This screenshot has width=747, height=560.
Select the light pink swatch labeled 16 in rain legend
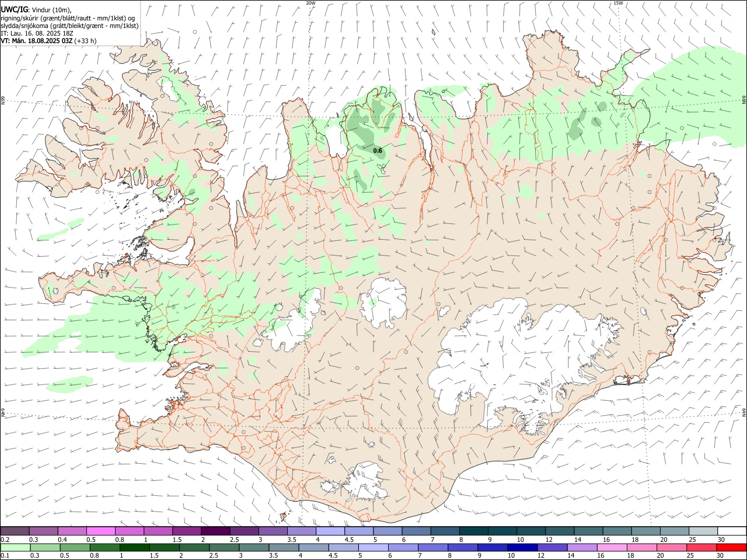612,548
